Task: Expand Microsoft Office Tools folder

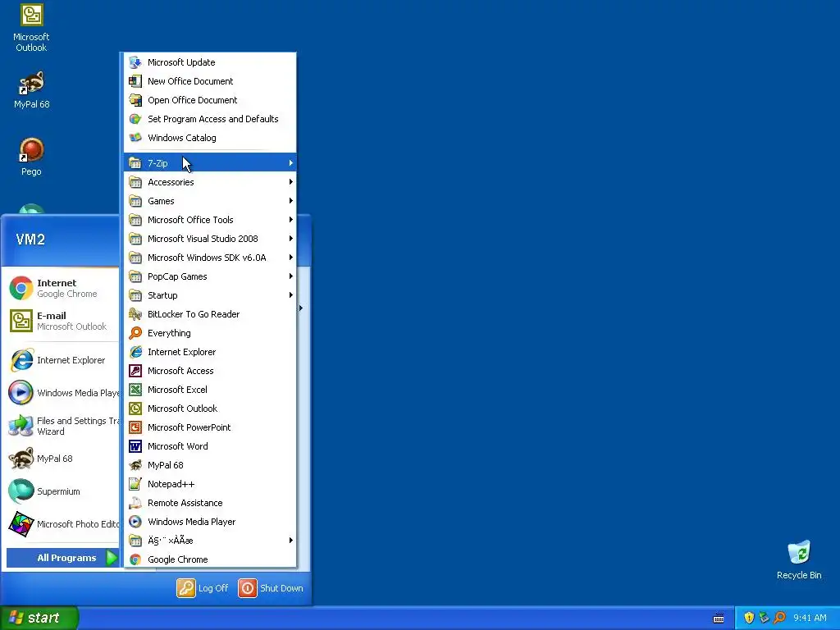Action: (x=210, y=220)
